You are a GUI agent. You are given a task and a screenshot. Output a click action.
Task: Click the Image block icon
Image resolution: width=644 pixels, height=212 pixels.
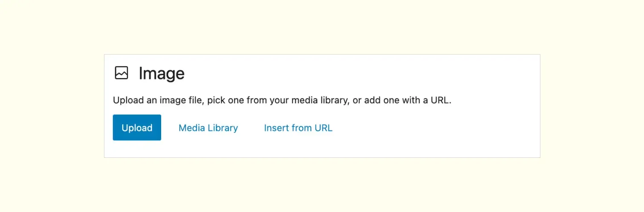(121, 73)
